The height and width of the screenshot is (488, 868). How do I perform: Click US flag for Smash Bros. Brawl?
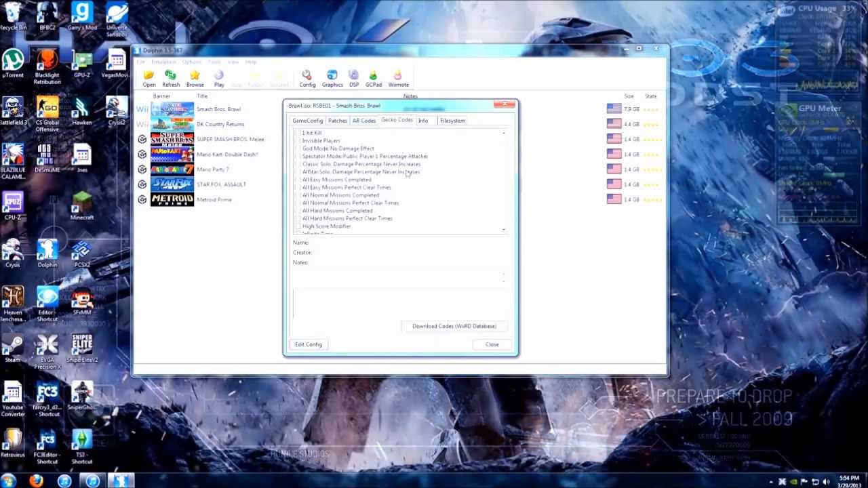coord(614,108)
